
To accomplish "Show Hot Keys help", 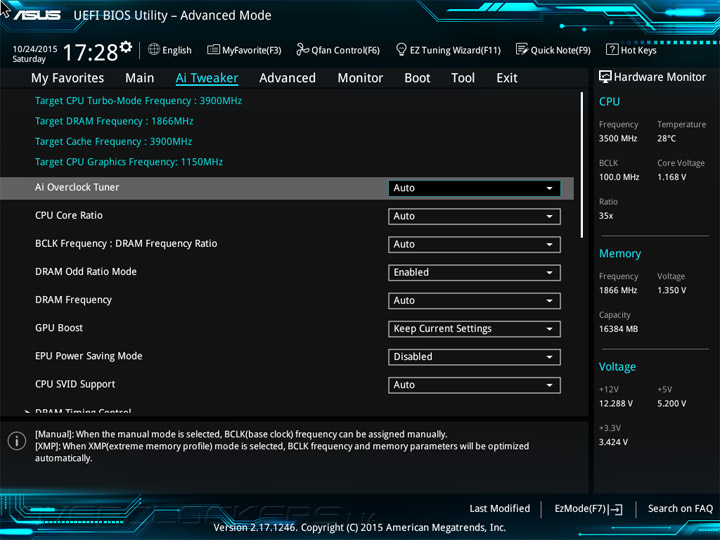I will 631,50.
